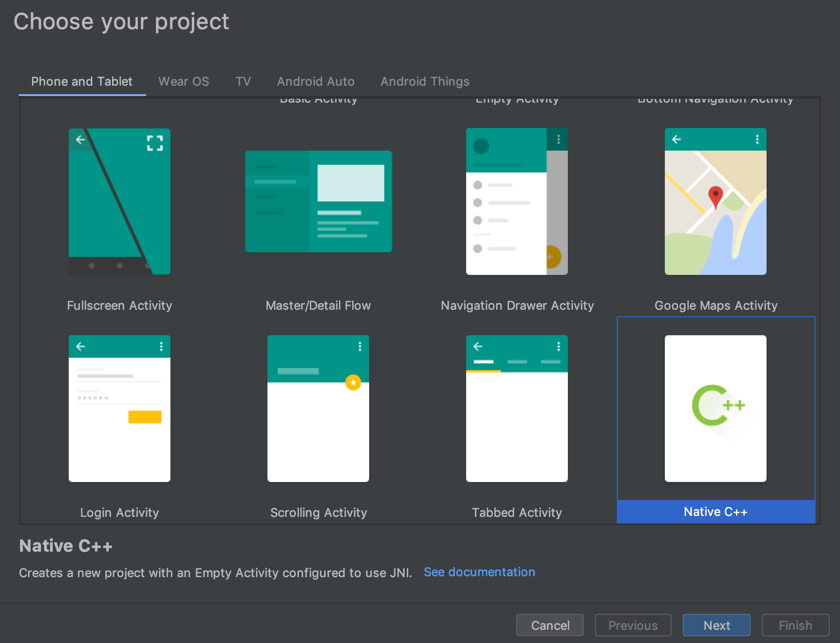
Task: Open the Wear OS tab
Action: 184,81
